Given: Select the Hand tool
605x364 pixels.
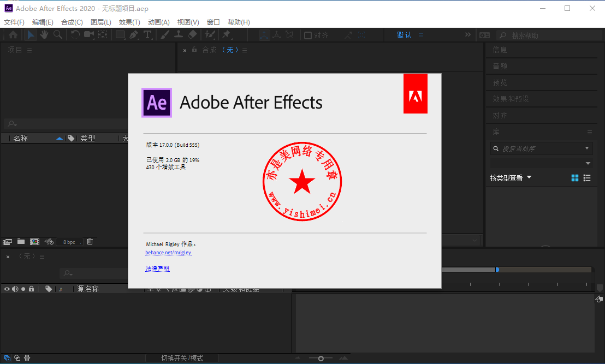Looking at the screenshot, I should pos(44,35).
